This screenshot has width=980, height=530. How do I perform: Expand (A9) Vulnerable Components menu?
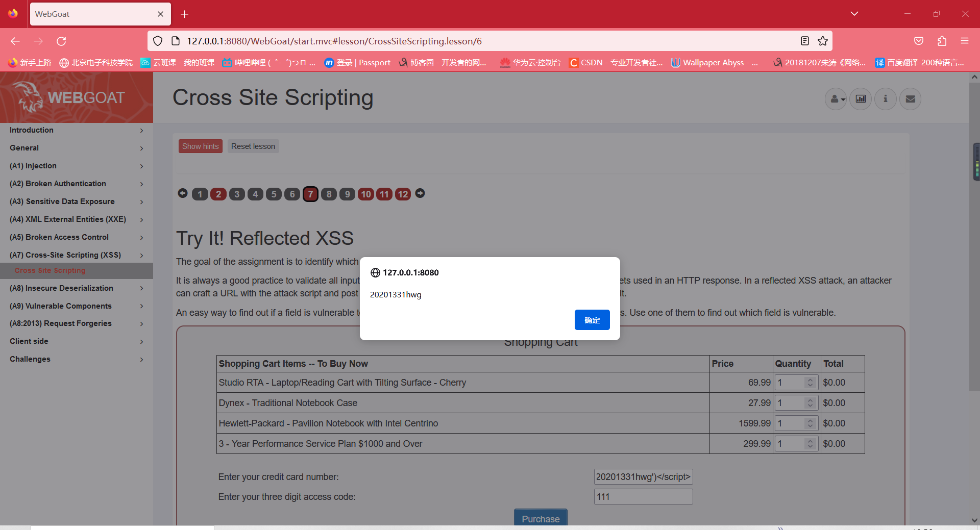click(x=77, y=307)
